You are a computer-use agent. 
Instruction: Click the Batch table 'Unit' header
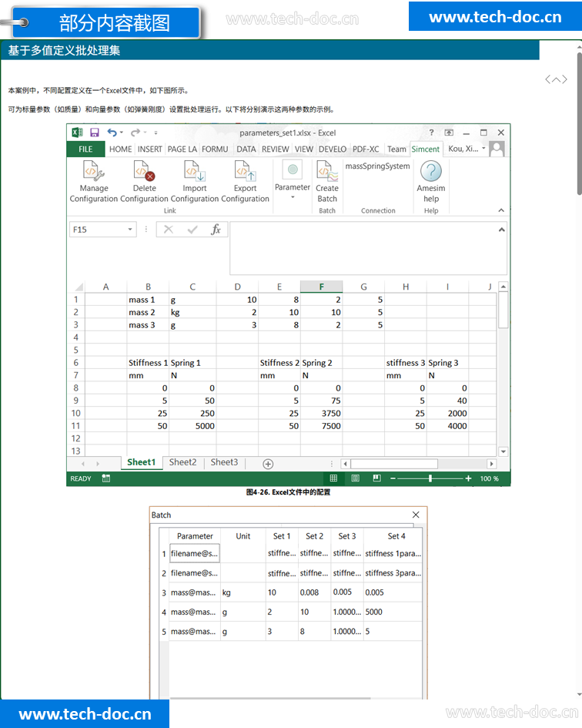(x=242, y=535)
